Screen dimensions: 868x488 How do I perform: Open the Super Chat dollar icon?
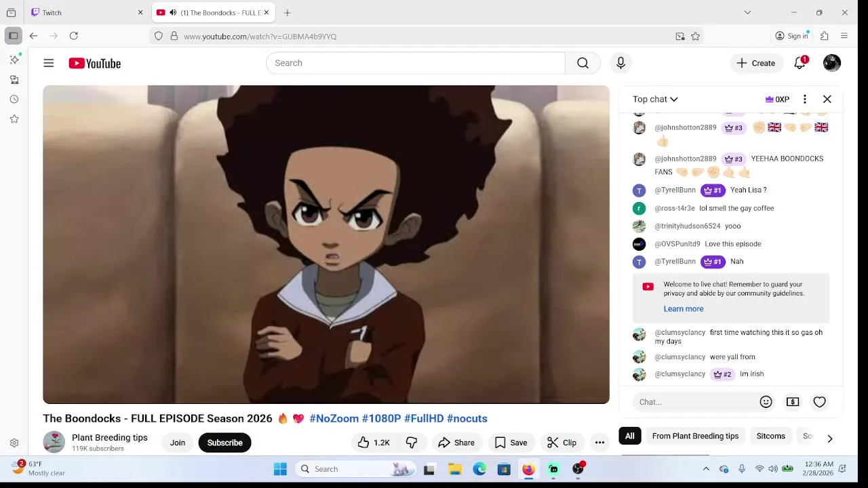coord(793,402)
